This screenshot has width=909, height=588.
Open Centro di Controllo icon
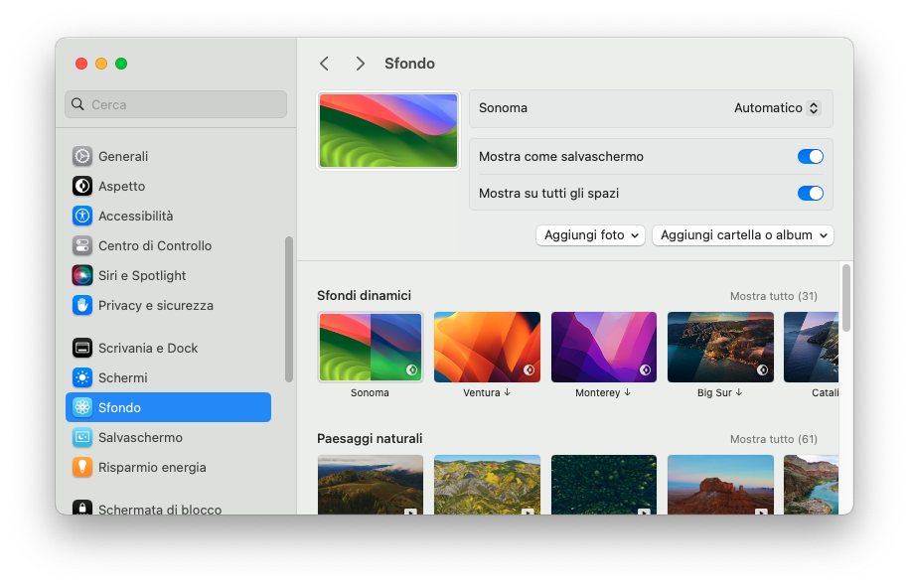[x=82, y=245]
